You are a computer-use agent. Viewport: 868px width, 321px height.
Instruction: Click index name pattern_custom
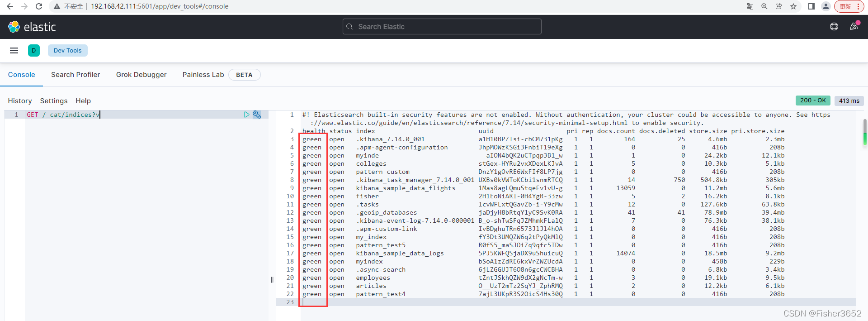[x=382, y=172]
